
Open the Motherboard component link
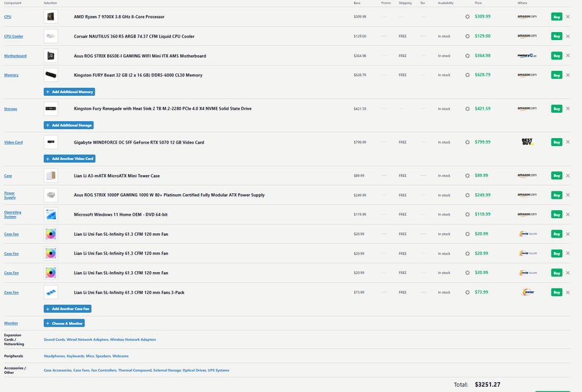coord(15,56)
